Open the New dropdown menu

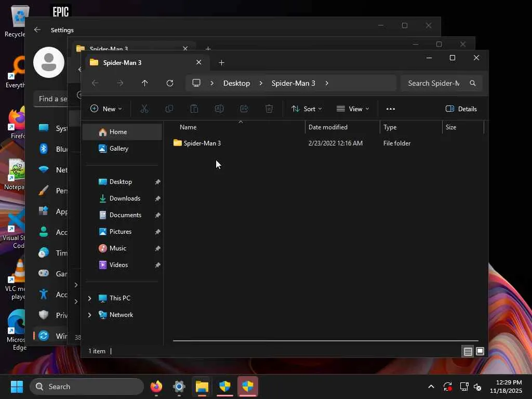click(106, 109)
